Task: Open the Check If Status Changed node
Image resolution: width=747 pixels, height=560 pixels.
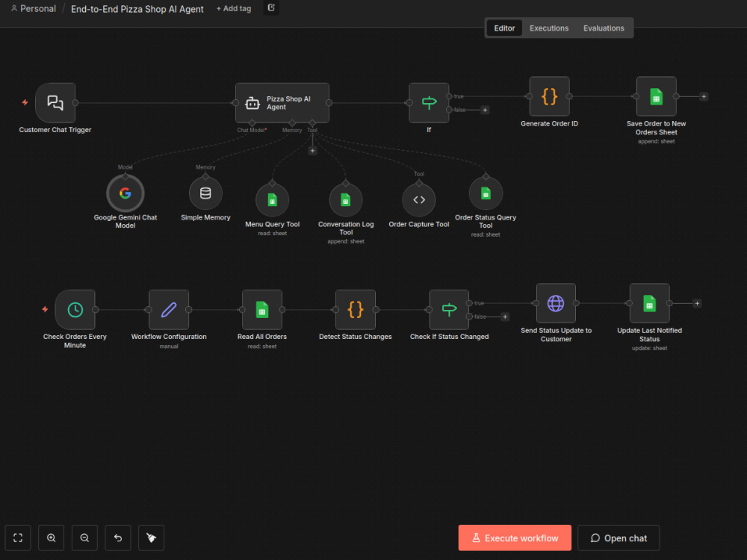Action: tap(449, 310)
